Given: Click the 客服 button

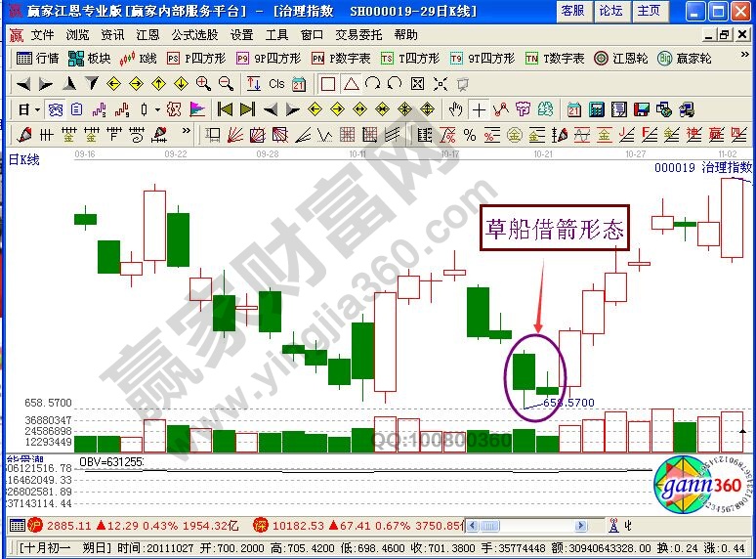Looking at the screenshot, I should pyautogui.click(x=572, y=11).
